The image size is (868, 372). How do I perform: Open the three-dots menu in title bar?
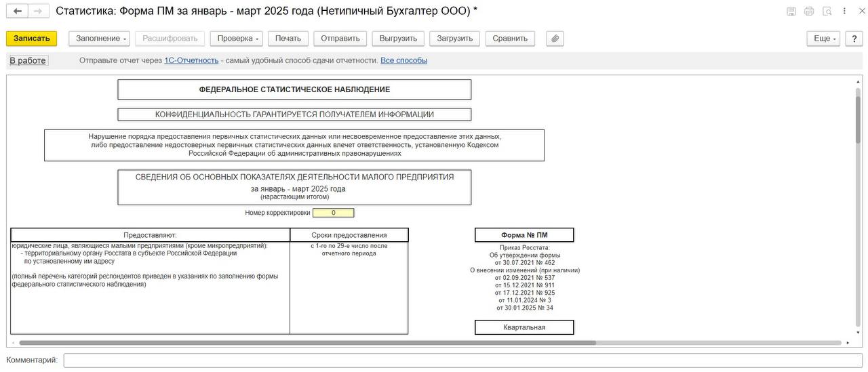tap(844, 11)
